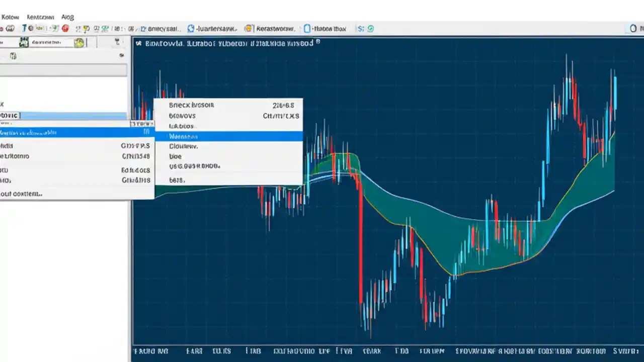
Task: Click the blue document icon near Habew Ihox
Action: pos(307,29)
